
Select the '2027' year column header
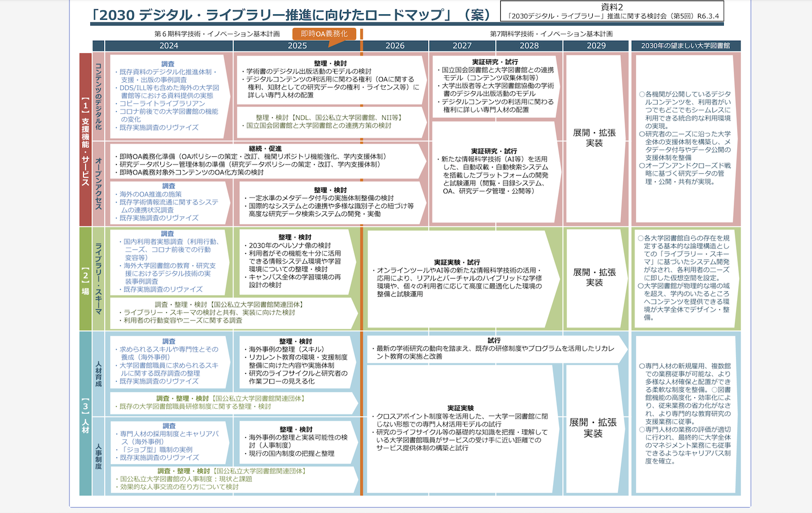pyautogui.click(x=462, y=46)
